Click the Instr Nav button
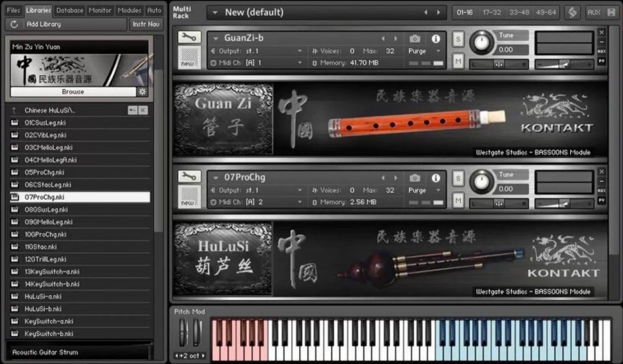Screen dimensions: 623x364 tap(146, 24)
